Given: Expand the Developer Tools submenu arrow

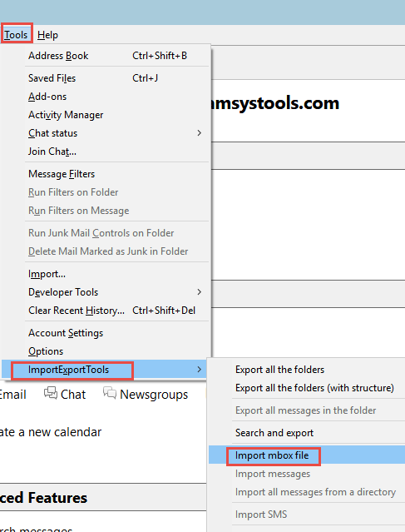Looking at the screenshot, I should 200,292.
